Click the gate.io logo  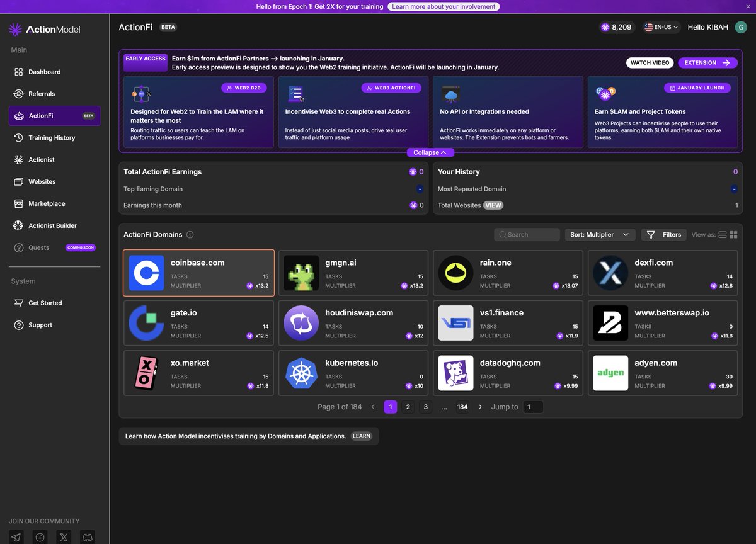[x=146, y=323]
